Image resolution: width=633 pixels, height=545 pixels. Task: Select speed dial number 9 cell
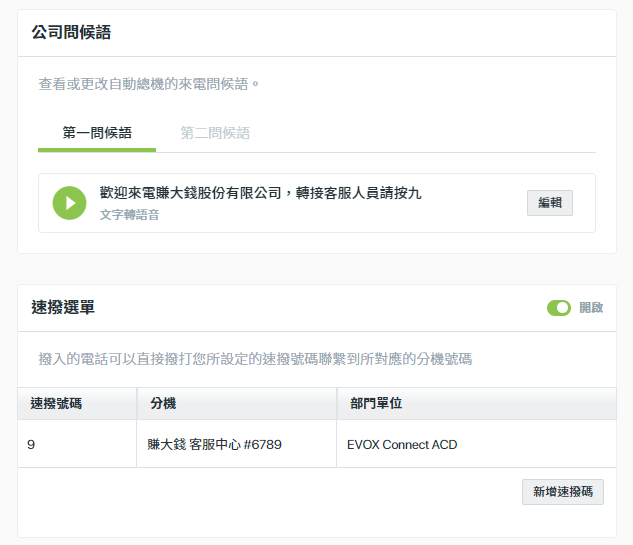(77, 444)
